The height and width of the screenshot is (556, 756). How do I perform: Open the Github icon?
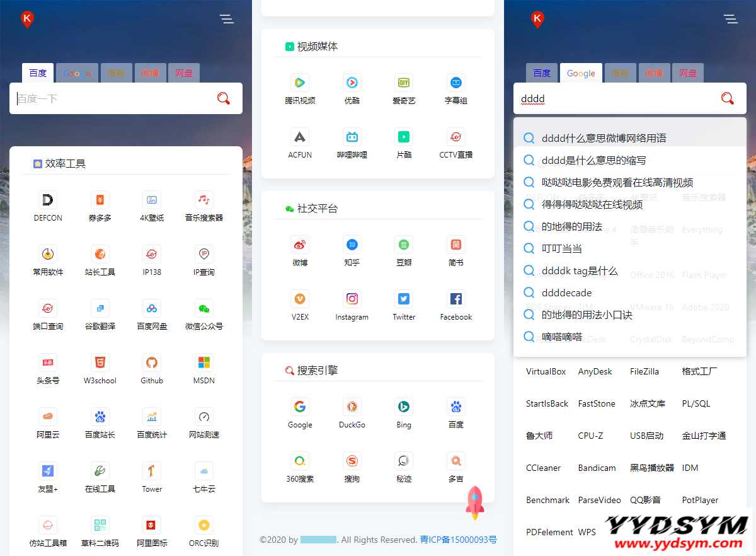point(152,363)
